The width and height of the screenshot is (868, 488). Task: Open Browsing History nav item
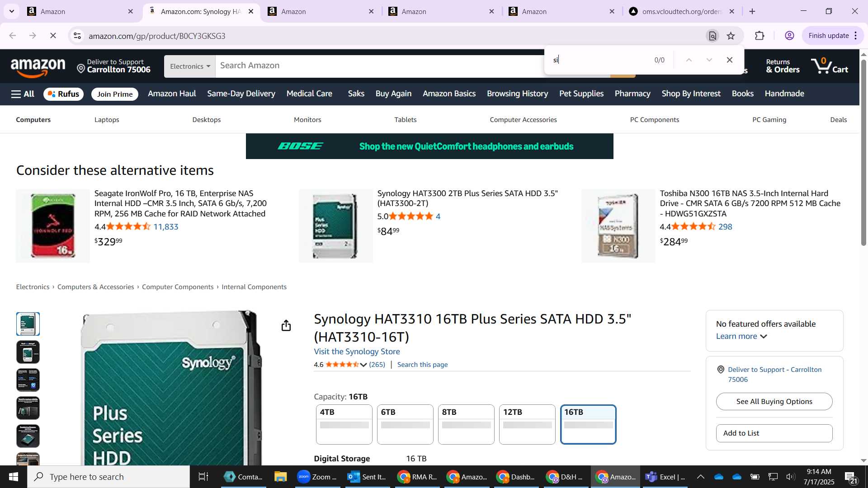tap(517, 94)
